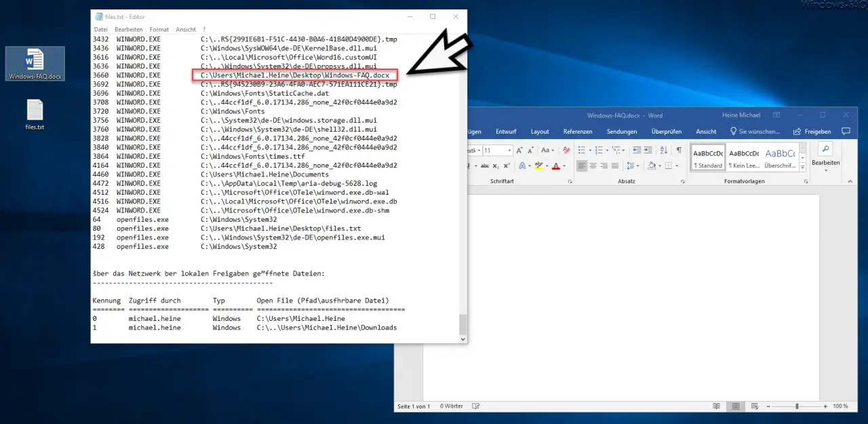Open change case Aa dropdown

click(x=547, y=151)
